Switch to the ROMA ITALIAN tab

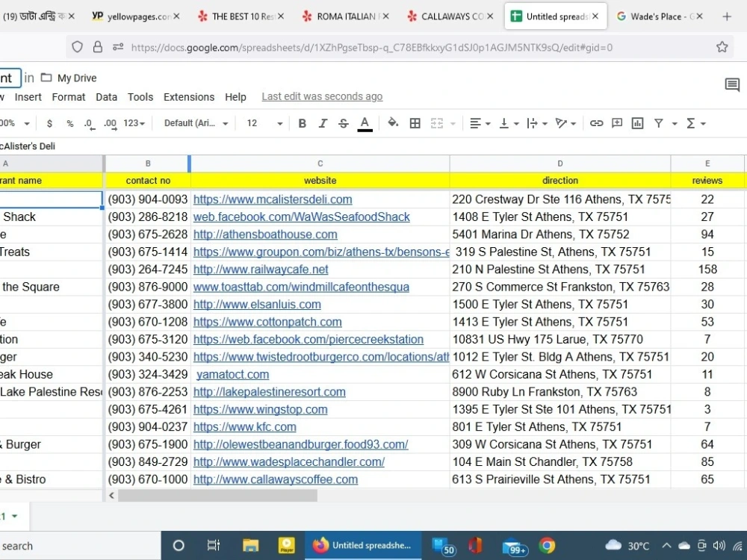(345, 16)
